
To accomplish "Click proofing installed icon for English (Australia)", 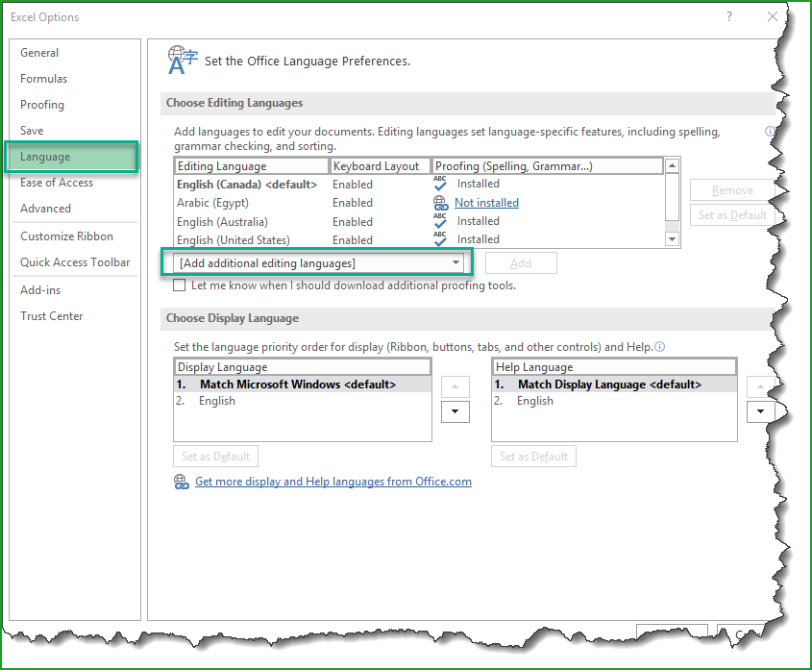I will 440,221.
